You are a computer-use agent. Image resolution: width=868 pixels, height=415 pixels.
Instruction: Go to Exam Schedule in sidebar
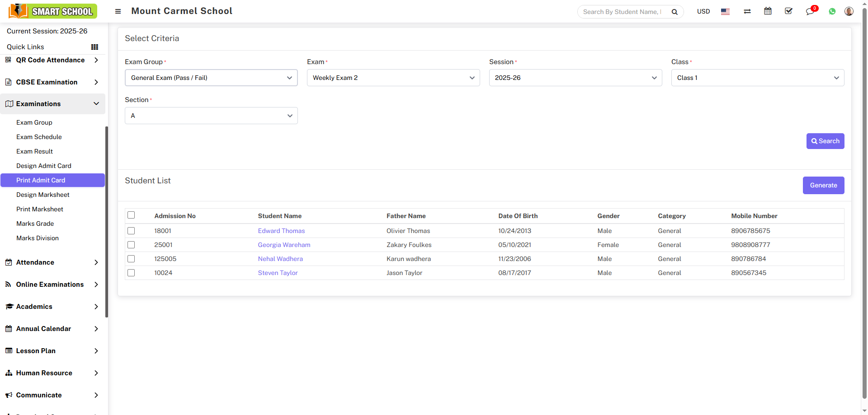pyautogui.click(x=39, y=137)
